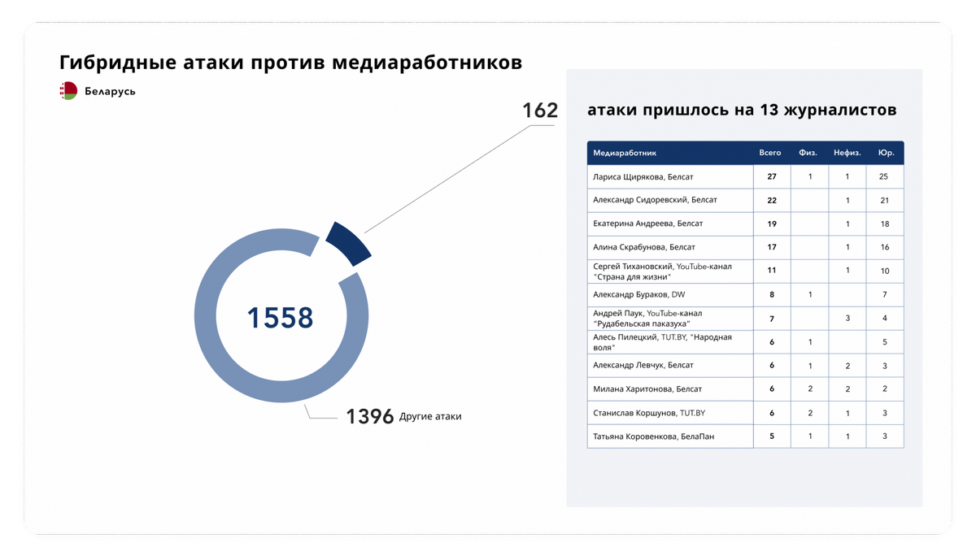Open the Екатерина Андреева table entry
The image size is (976, 560).
[647, 224]
